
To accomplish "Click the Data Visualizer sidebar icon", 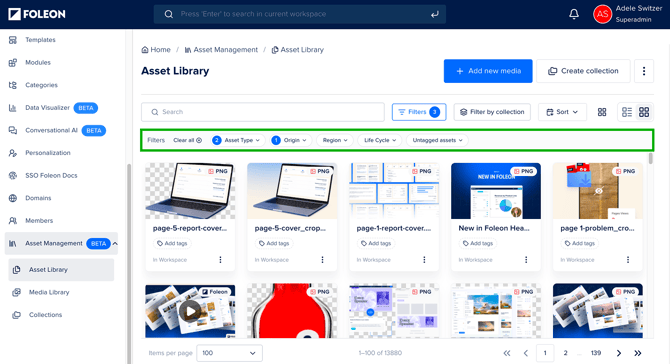I will click(13, 108).
